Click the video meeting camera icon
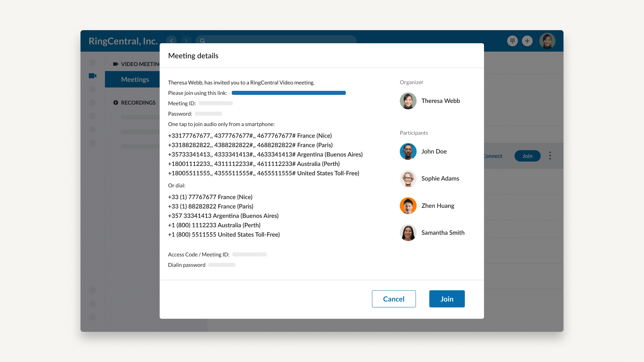 tap(93, 75)
